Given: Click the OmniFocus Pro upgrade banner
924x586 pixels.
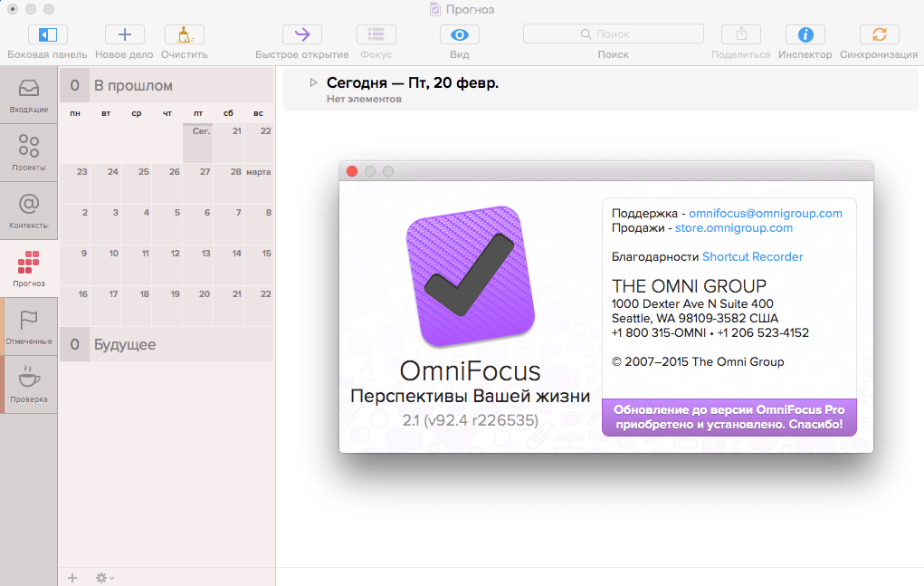Looking at the screenshot, I should tap(729, 418).
